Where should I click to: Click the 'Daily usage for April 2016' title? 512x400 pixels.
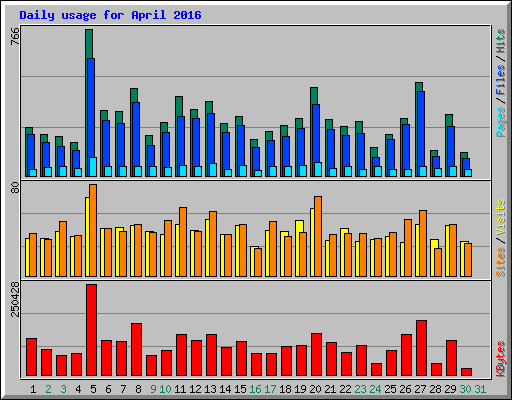pos(110,15)
